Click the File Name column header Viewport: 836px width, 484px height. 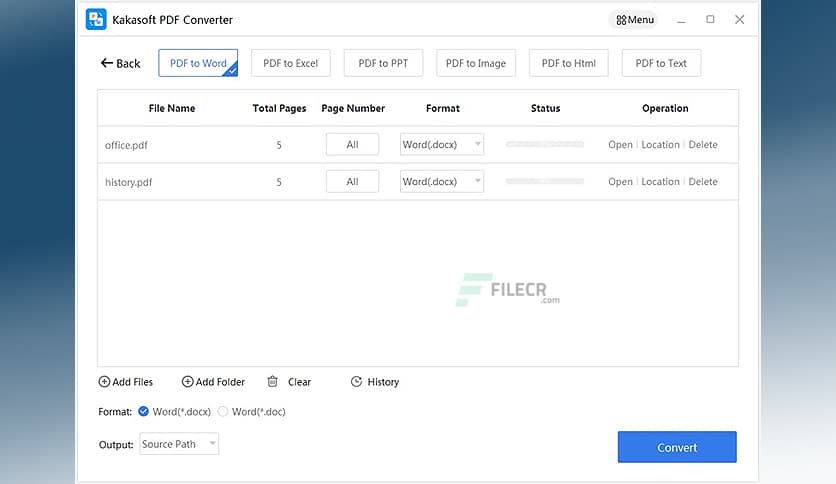click(172, 108)
